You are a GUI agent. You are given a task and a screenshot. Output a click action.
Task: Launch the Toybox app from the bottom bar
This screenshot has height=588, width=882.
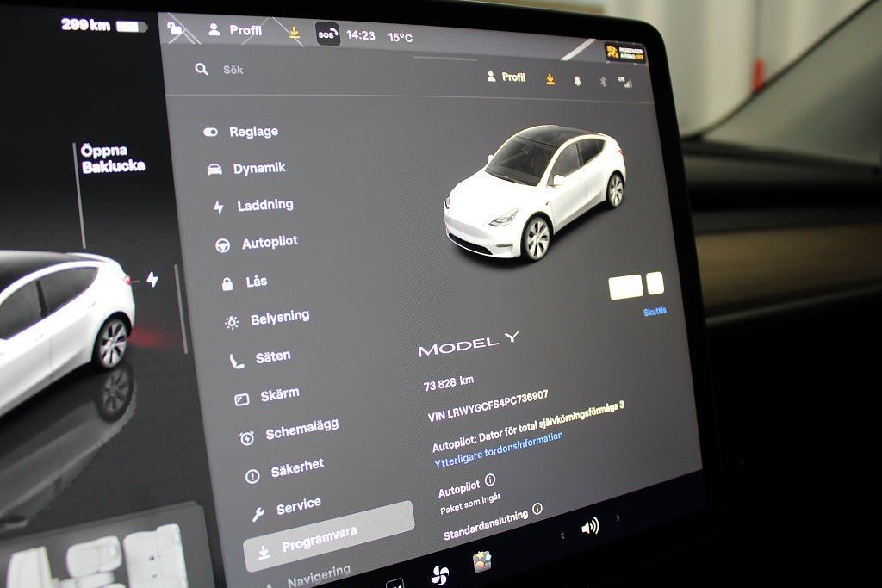[x=482, y=561]
